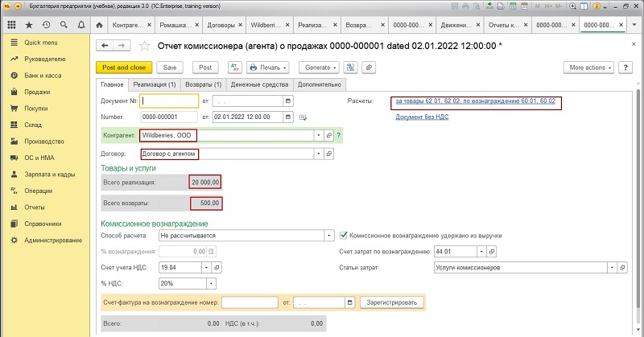
Task: Click green list icon beside date
Action: pos(303,117)
